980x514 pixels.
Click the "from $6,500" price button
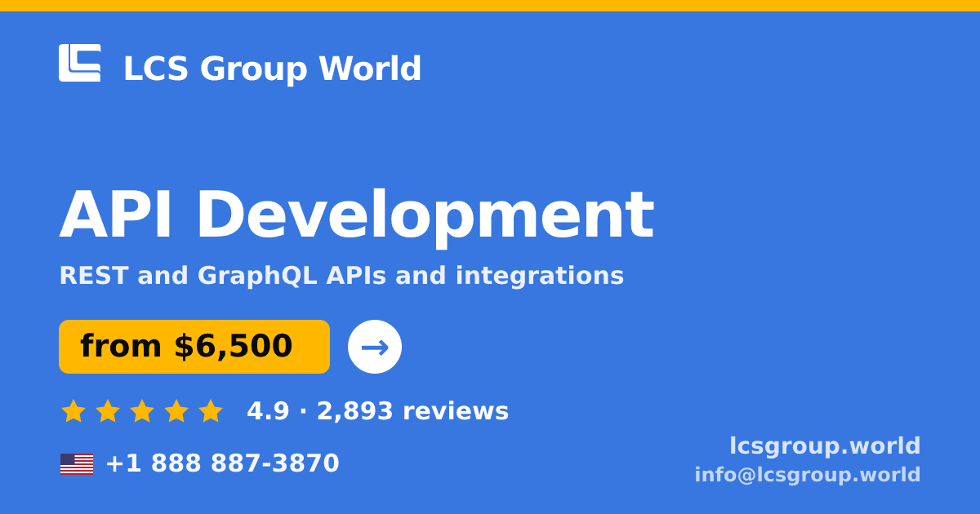(x=194, y=347)
